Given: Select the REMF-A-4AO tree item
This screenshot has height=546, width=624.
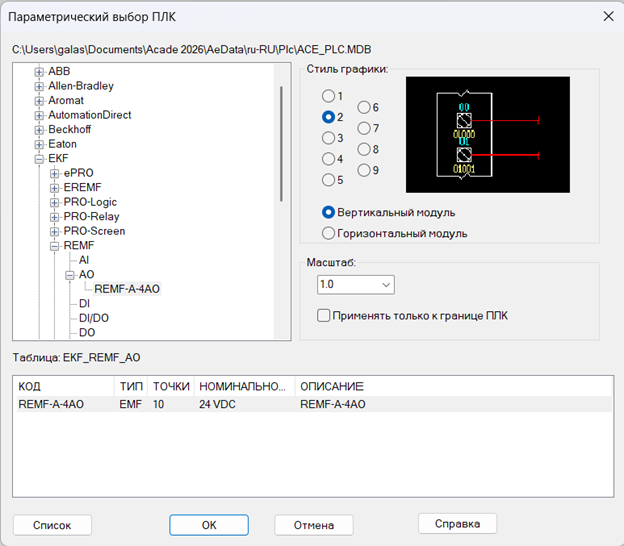Looking at the screenshot, I should [x=127, y=289].
